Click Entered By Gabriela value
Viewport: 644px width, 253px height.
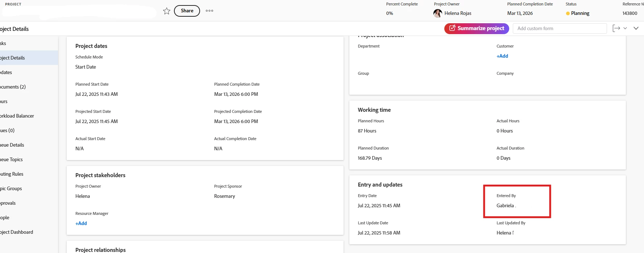point(506,205)
